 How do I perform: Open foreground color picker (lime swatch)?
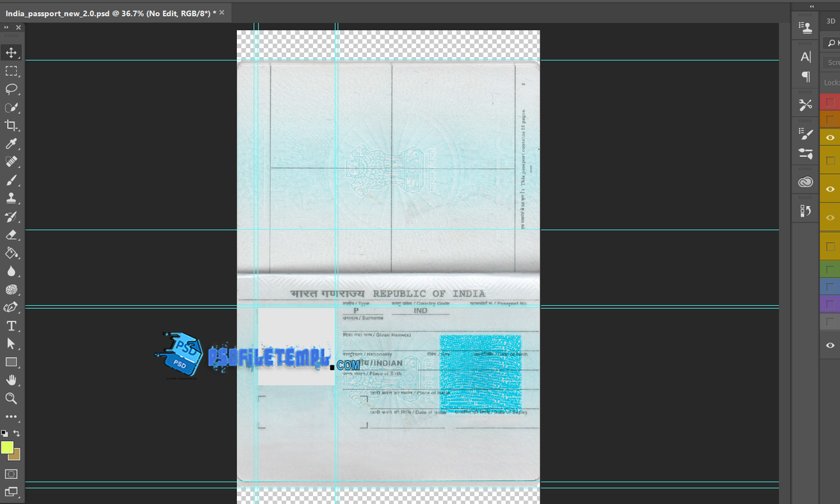tap(6, 446)
